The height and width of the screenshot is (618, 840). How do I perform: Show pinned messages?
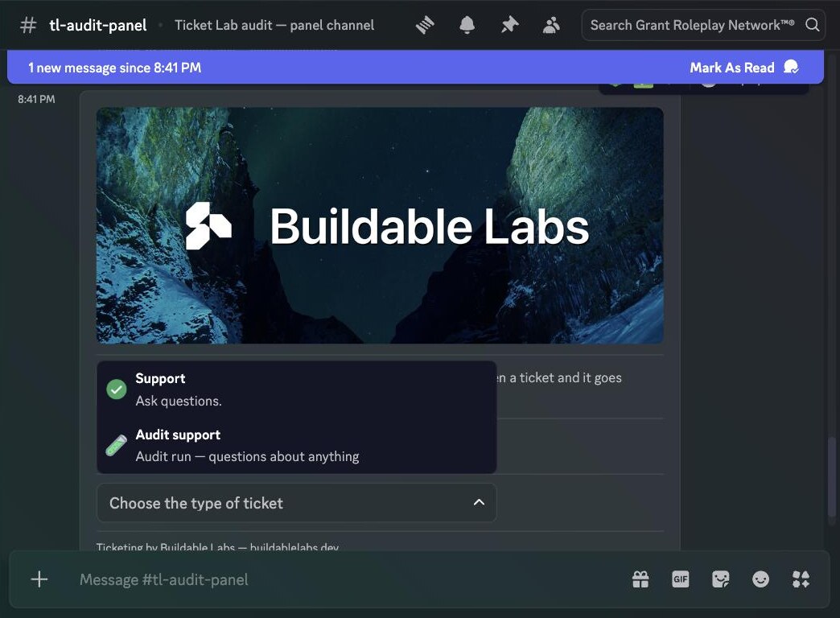point(509,25)
